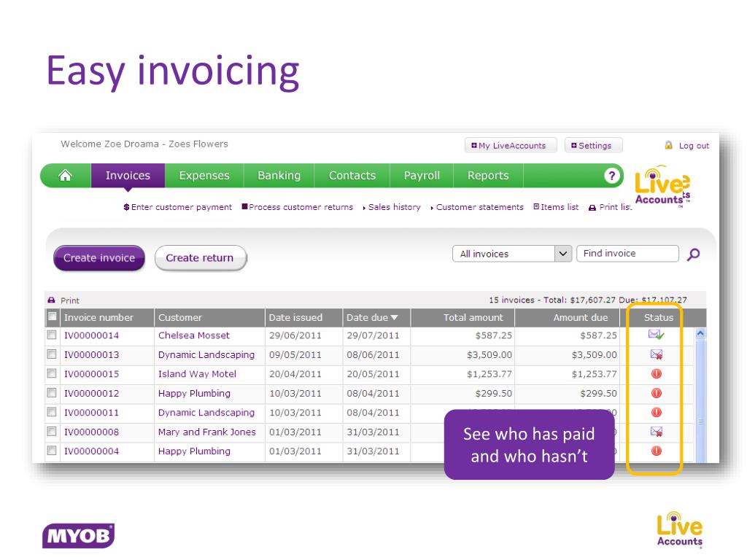Sort by Invoice number column header
Viewport: 747px width, 560px height.
point(98,318)
